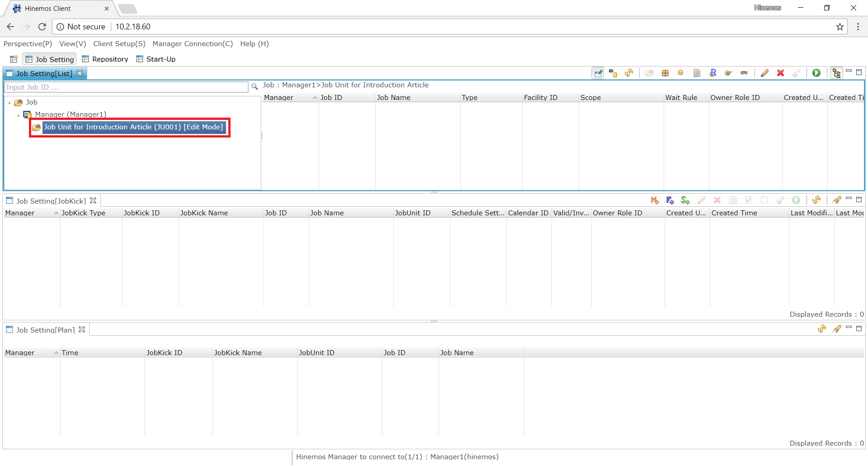Sort job list by Facility ID column
The image size is (868, 466).
click(550, 98)
